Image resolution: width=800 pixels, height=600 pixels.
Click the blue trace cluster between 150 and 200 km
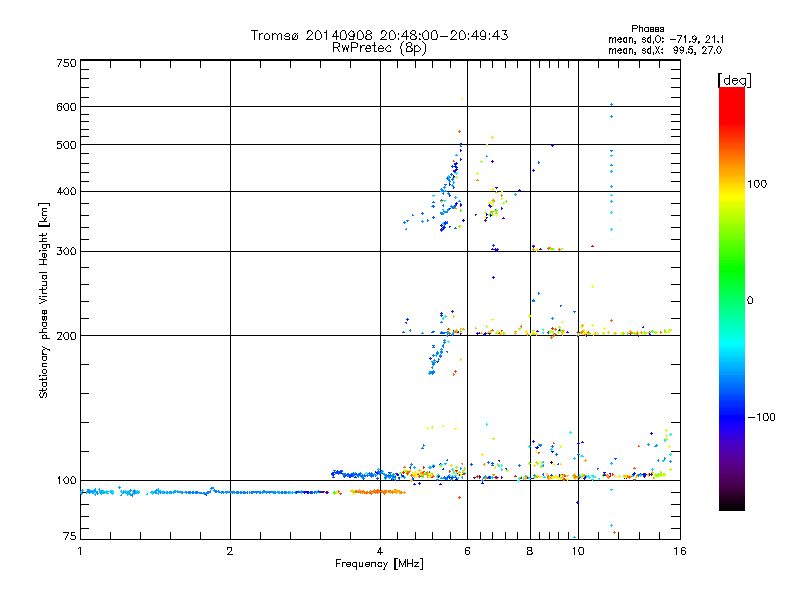(x=438, y=355)
